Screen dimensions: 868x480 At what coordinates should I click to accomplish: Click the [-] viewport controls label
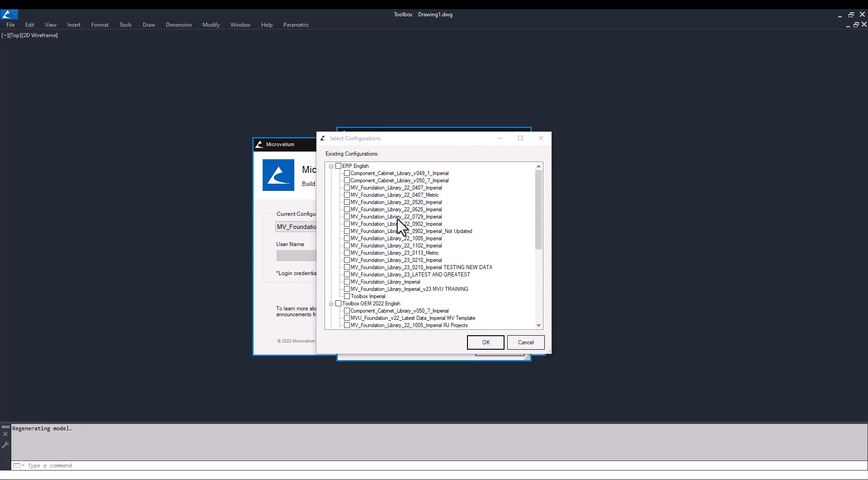[x=5, y=35]
